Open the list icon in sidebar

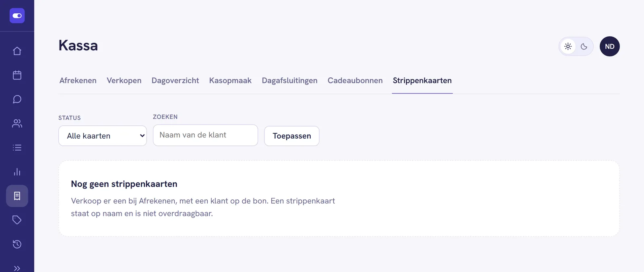[x=17, y=147]
